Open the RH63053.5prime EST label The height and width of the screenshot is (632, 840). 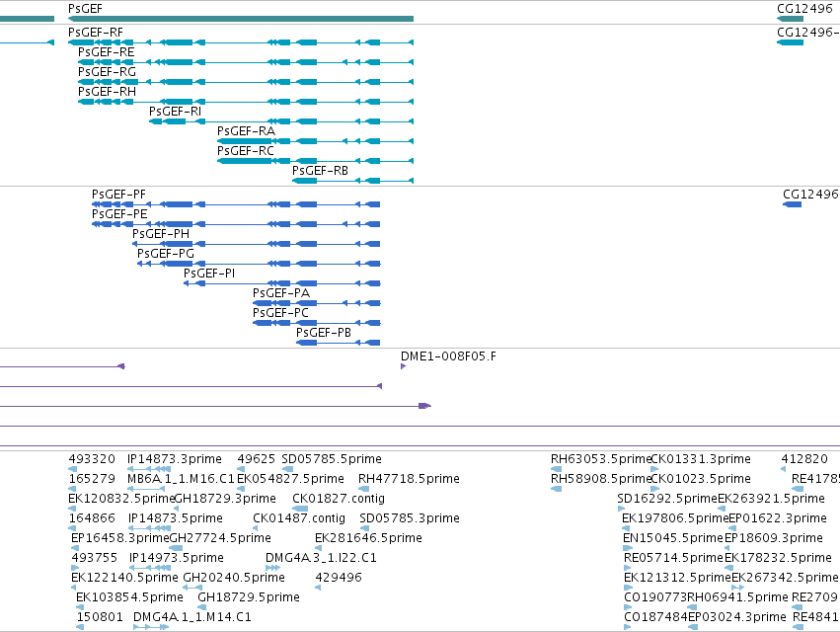click(x=600, y=459)
